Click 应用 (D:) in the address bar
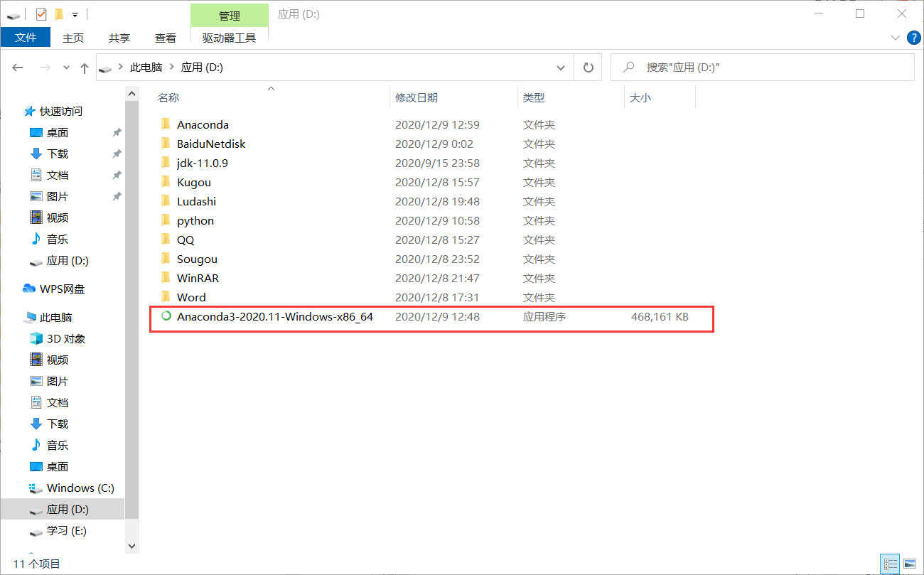The height and width of the screenshot is (575, 924). pos(202,68)
